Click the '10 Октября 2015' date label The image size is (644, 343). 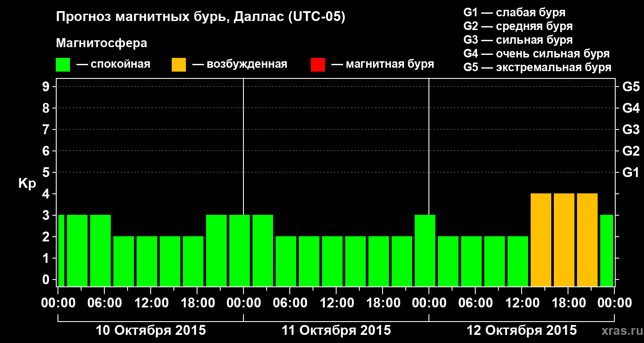[x=151, y=331]
